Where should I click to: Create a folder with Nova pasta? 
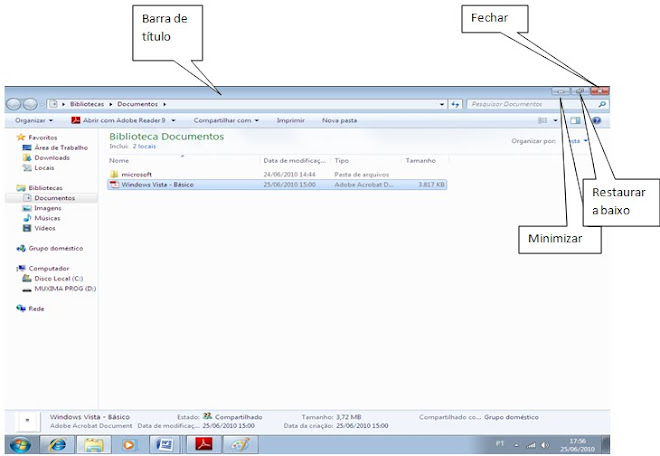pyautogui.click(x=339, y=120)
